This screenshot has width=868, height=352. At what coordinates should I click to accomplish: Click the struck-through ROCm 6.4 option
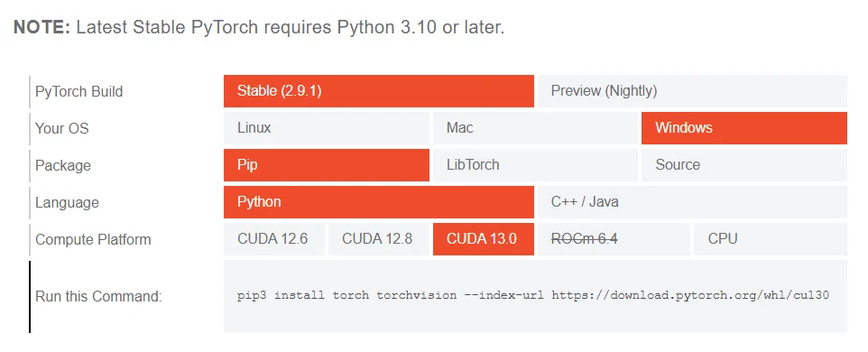click(614, 239)
